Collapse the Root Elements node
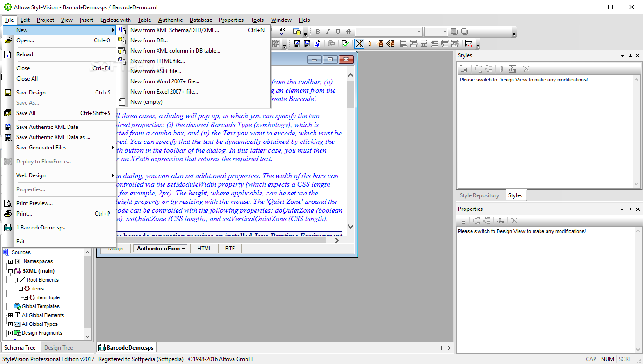643x364 pixels. 15,280
